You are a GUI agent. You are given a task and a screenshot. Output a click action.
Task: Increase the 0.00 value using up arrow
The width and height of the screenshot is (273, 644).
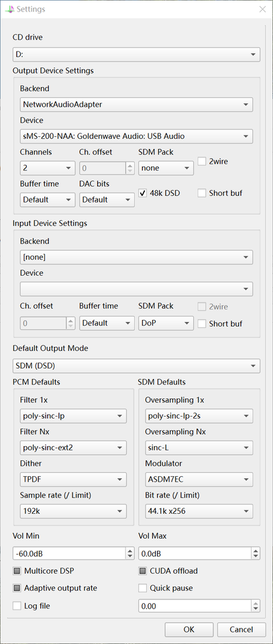(x=256, y=603)
